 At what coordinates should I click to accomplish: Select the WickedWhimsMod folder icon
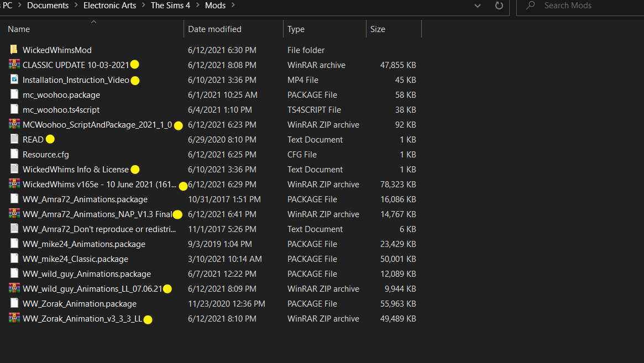point(14,50)
